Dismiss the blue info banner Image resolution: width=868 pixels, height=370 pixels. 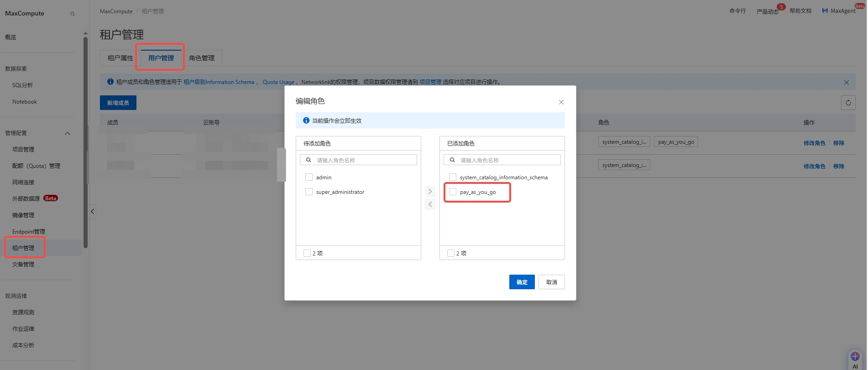click(846, 83)
